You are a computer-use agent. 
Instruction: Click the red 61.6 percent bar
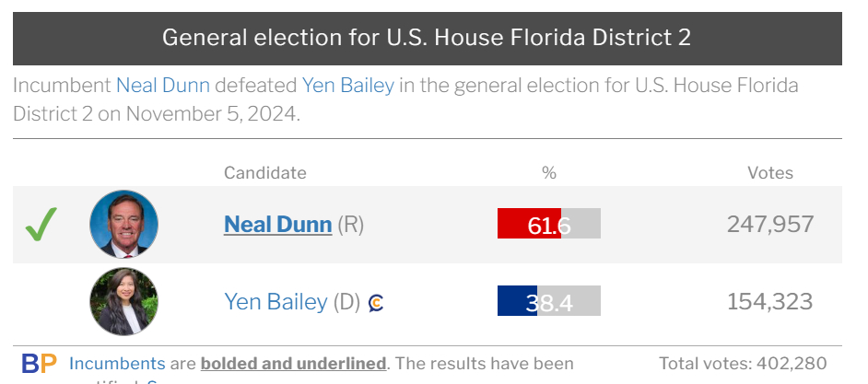pos(529,224)
